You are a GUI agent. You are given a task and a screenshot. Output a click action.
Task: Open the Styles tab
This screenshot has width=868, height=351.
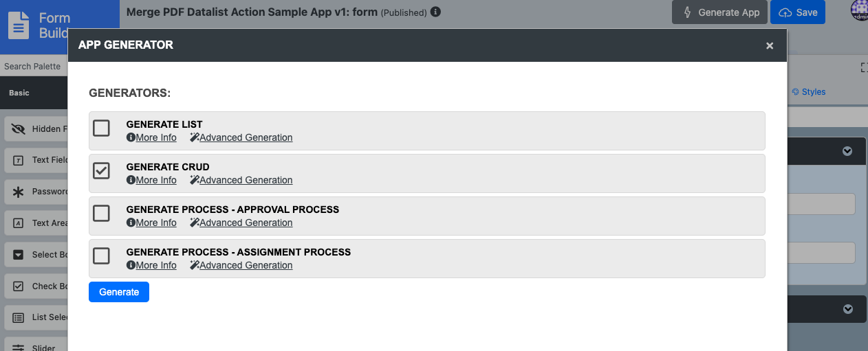pos(809,92)
